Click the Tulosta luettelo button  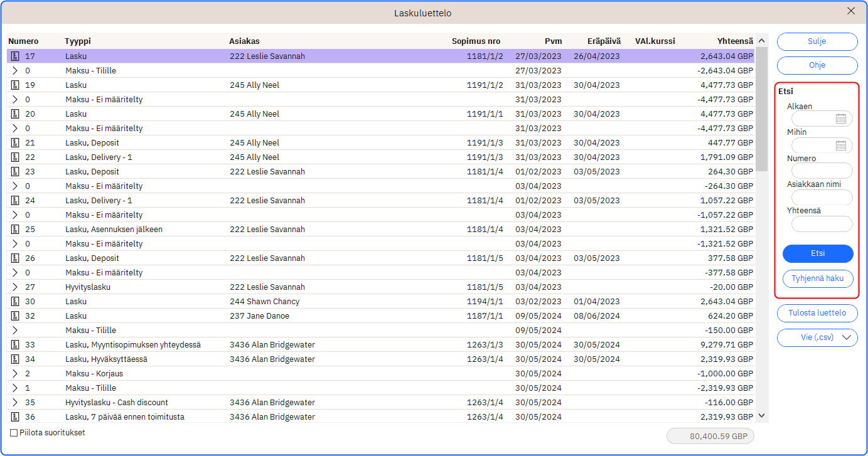817,313
